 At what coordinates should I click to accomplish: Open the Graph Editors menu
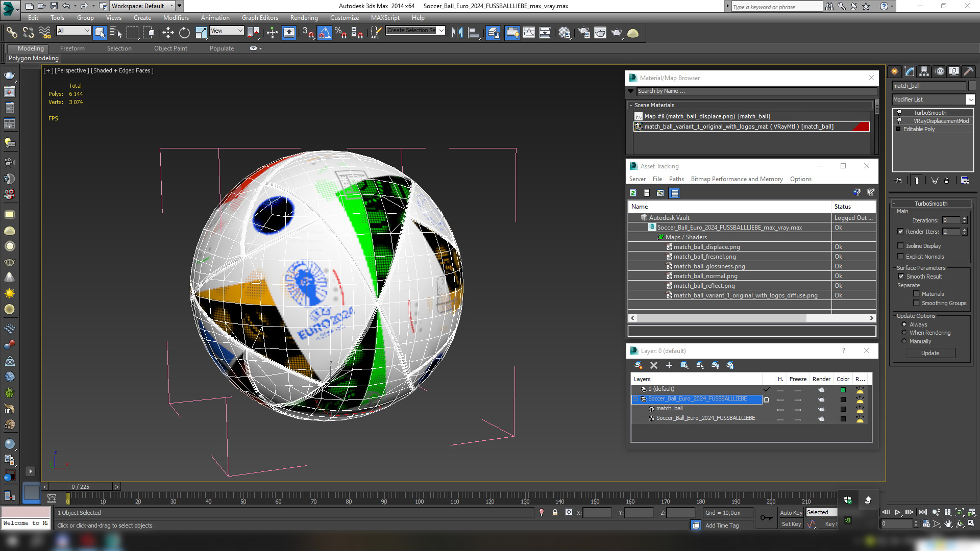[260, 18]
